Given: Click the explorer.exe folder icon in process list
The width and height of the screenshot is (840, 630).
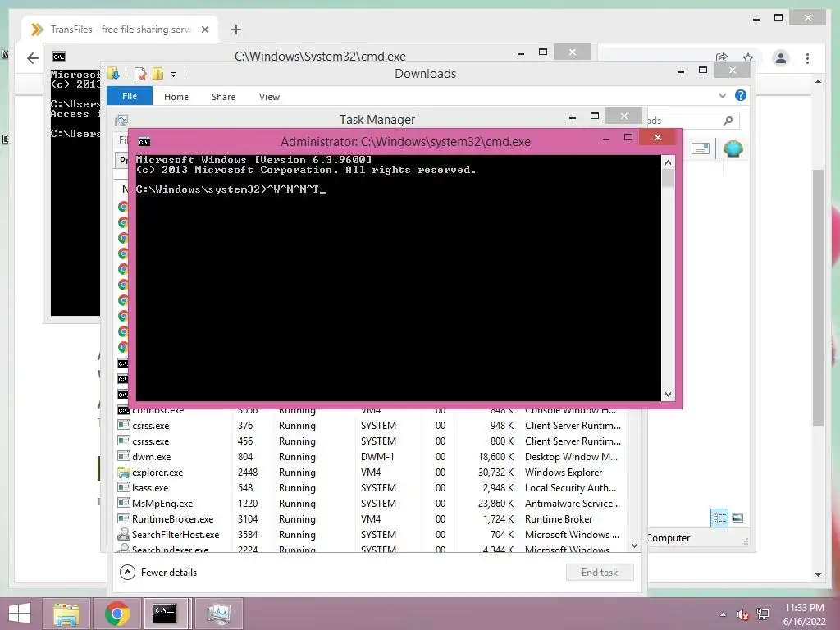Looking at the screenshot, I should click(x=124, y=472).
